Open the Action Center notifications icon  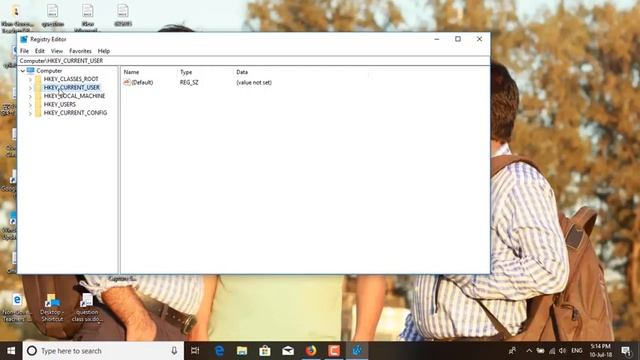click(x=626, y=351)
